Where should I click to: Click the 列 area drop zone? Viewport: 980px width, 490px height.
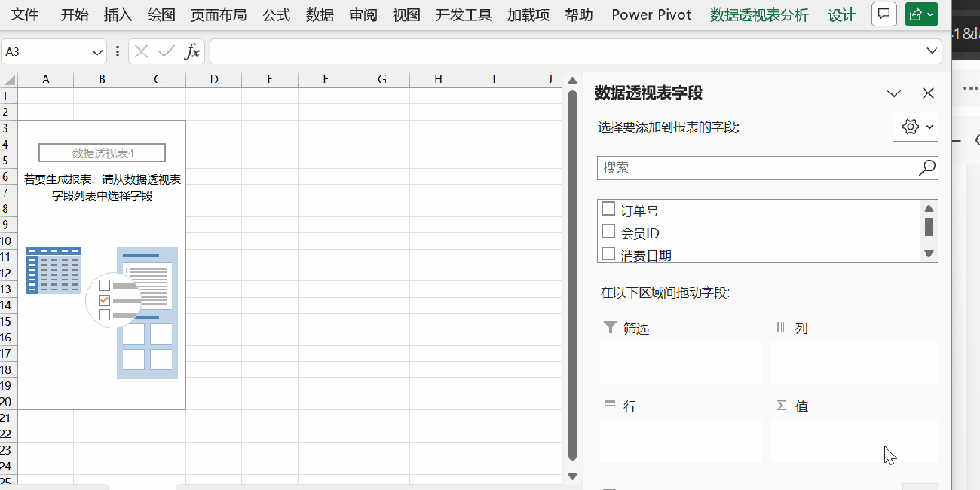pos(855,361)
